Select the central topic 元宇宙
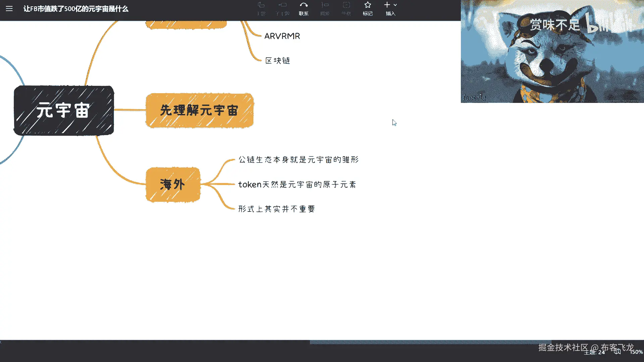Screen dimensions: 644x362 tap(64, 111)
